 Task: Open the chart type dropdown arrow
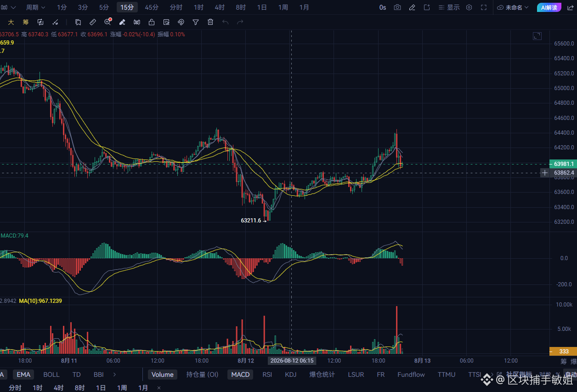(x=13, y=7)
